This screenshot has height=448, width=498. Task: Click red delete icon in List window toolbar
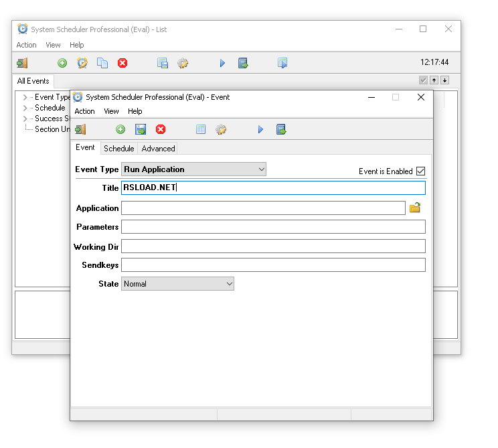coord(122,63)
